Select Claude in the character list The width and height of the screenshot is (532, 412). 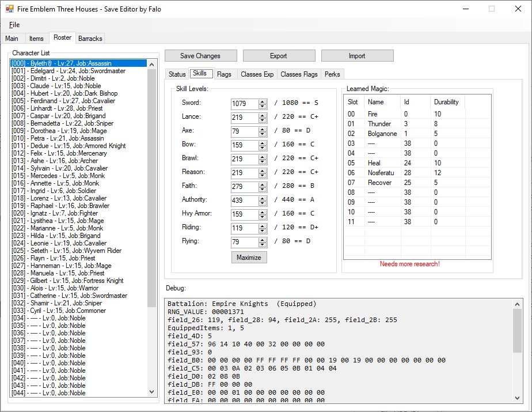tap(79, 86)
